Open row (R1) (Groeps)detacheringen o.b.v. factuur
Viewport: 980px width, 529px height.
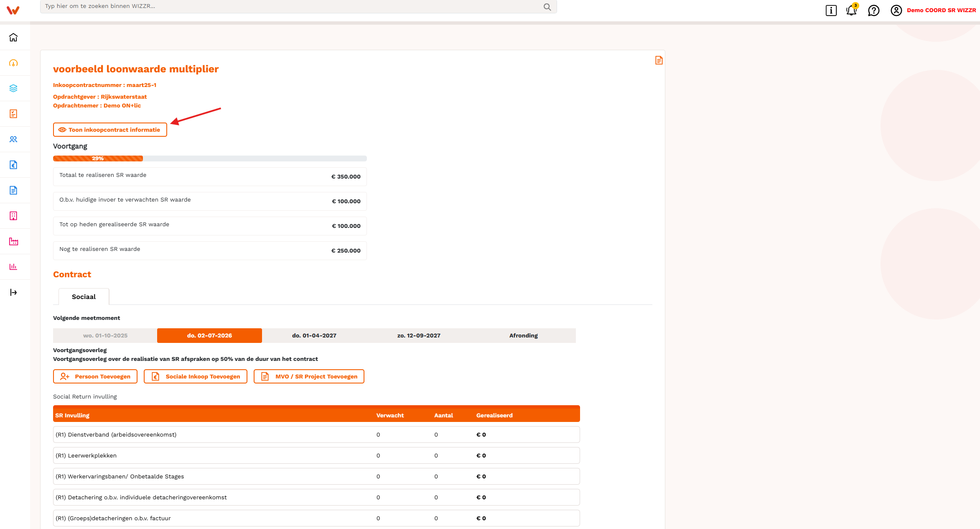316,518
